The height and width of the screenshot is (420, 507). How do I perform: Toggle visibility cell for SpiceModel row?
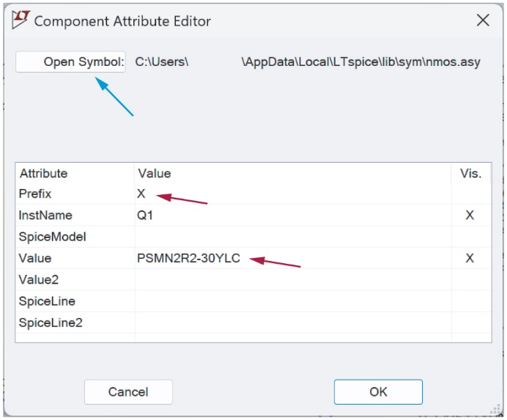(x=470, y=237)
